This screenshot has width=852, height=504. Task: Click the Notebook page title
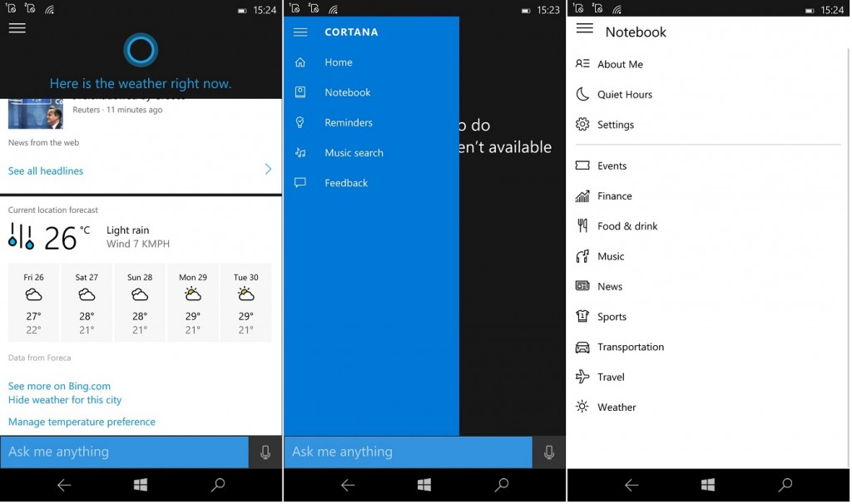[636, 32]
